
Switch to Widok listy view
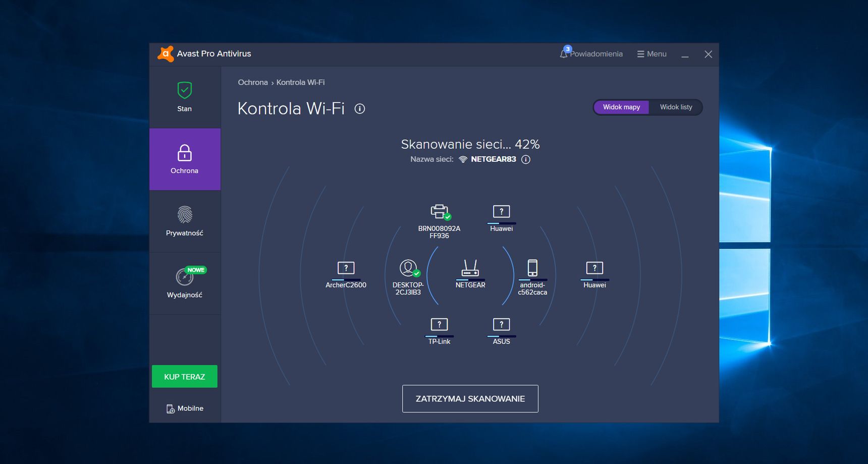pyautogui.click(x=676, y=107)
